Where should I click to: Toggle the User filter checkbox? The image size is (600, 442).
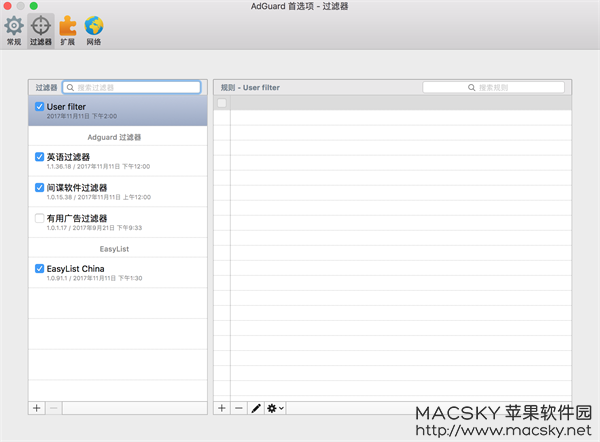point(39,106)
